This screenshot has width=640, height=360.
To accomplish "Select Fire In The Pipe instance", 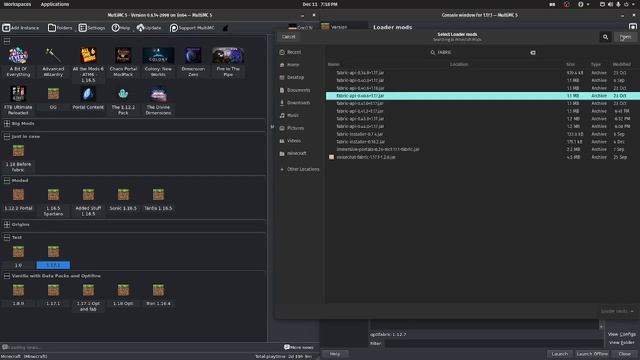I will click(x=228, y=56).
